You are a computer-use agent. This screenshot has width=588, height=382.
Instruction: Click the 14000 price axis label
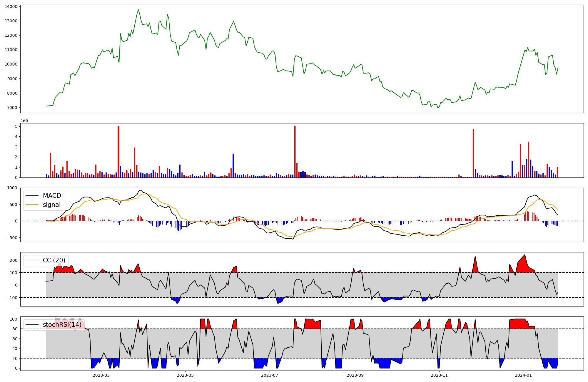(11, 6)
